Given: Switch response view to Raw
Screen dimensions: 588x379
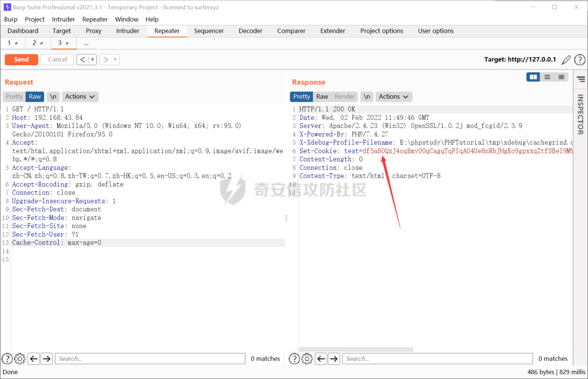Looking at the screenshot, I should click(x=322, y=97).
